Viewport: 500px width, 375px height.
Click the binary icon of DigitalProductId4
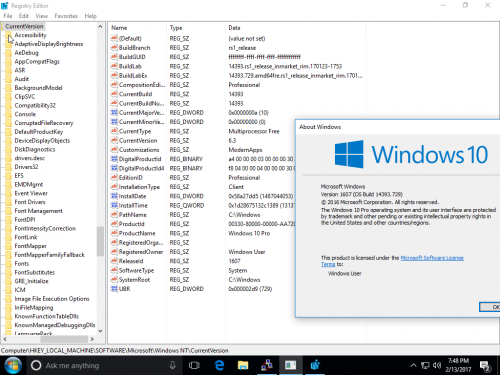point(114,168)
